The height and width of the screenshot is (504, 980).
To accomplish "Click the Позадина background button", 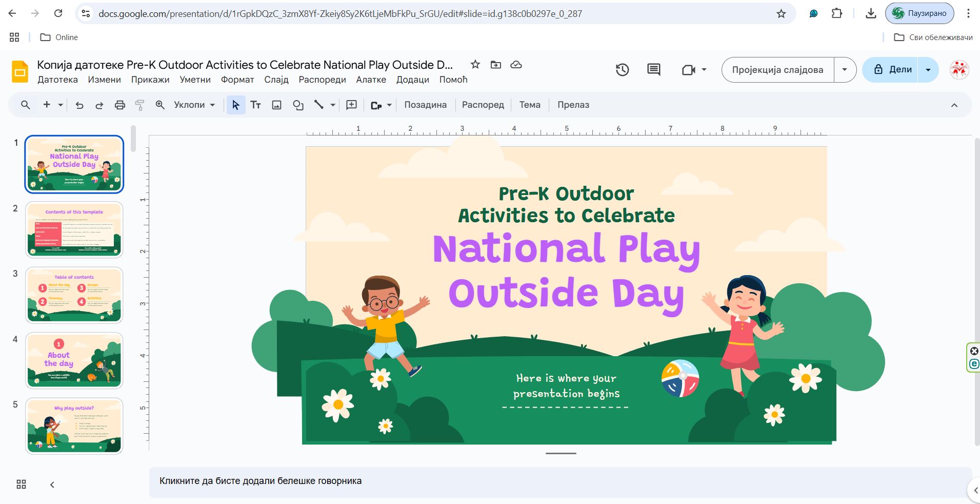I will tap(425, 105).
